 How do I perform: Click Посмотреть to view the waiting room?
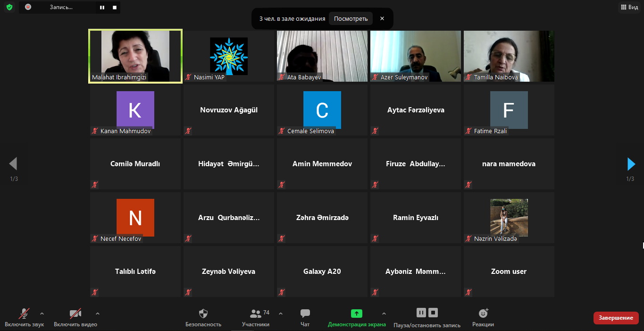pyautogui.click(x=351, y=19)
